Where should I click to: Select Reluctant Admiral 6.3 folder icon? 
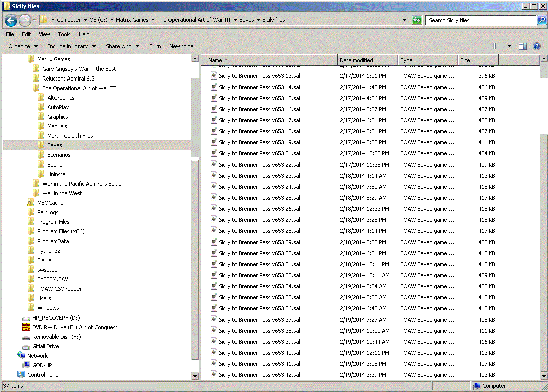pyautogui.click(x=36, y=79)
